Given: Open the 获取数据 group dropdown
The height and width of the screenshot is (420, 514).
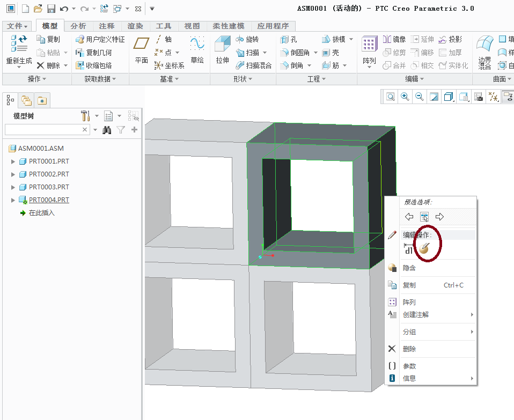Looking at the screenshot, I should point(100,79).
